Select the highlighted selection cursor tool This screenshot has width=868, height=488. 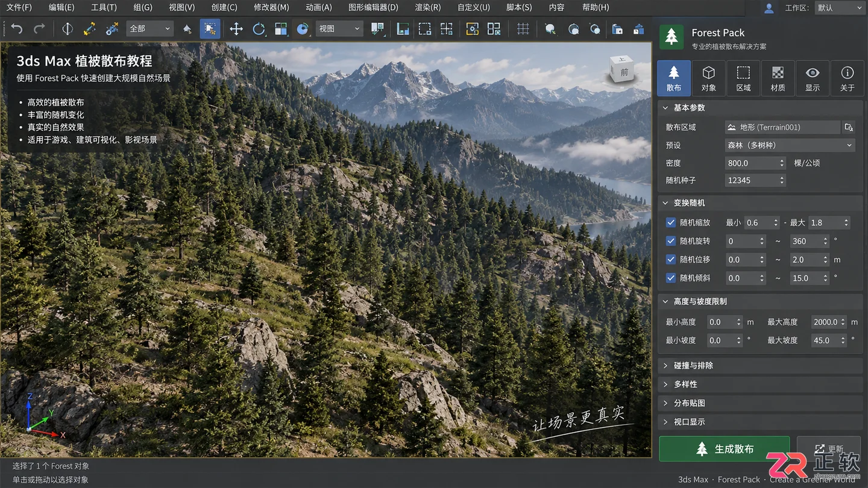(x=210, y=28)
